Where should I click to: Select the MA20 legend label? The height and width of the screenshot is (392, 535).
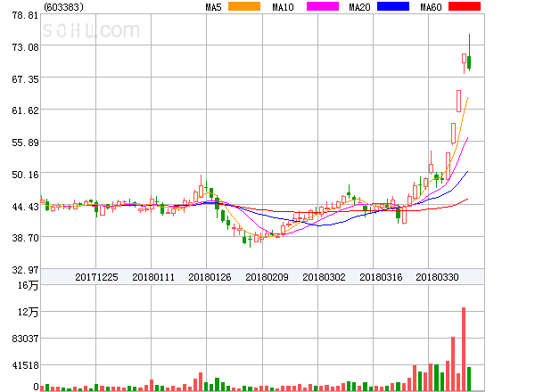(x=359, y=7)
